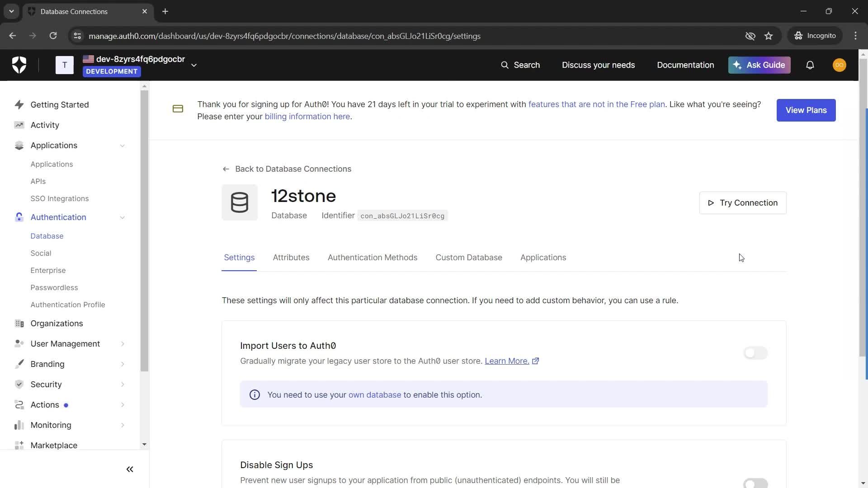Click the browser address bar URL
The height and width of the screenshot is (488, 868).
[284, 36]
